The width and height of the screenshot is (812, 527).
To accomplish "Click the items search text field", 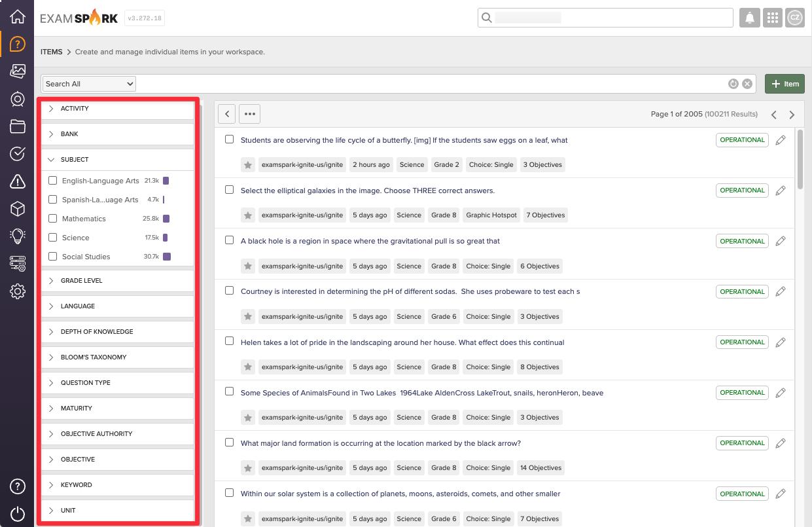I will (431, 84).
